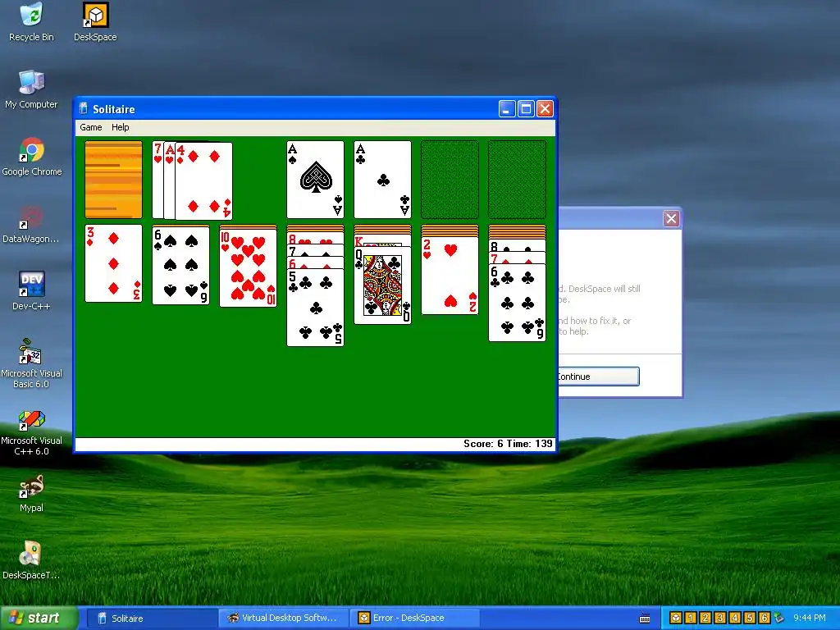840x630 pixels.
Task: Click the Score and Time status text
Action: (507, 444)
